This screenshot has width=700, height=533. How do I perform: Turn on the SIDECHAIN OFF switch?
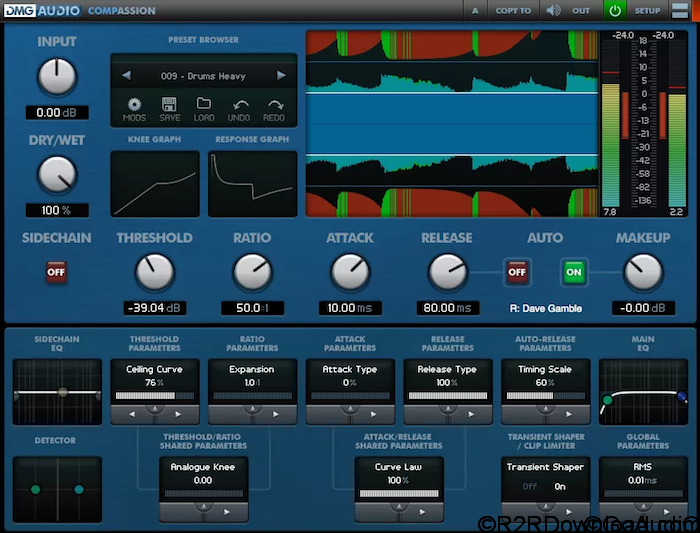tap(56, 272)
